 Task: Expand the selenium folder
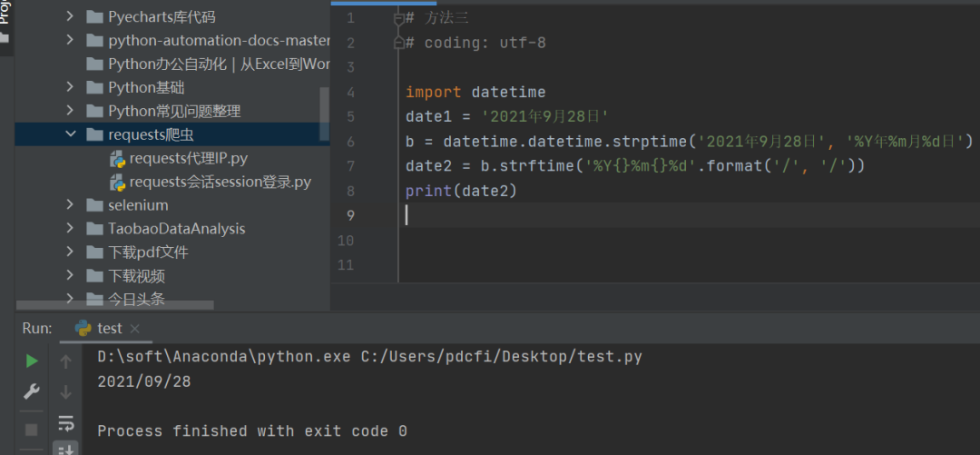tap(71, 205)
